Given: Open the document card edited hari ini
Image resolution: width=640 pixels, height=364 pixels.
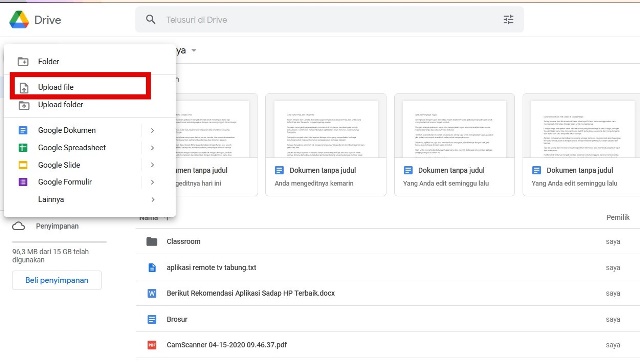Looking at the screenshot, I should coord(216,145).
